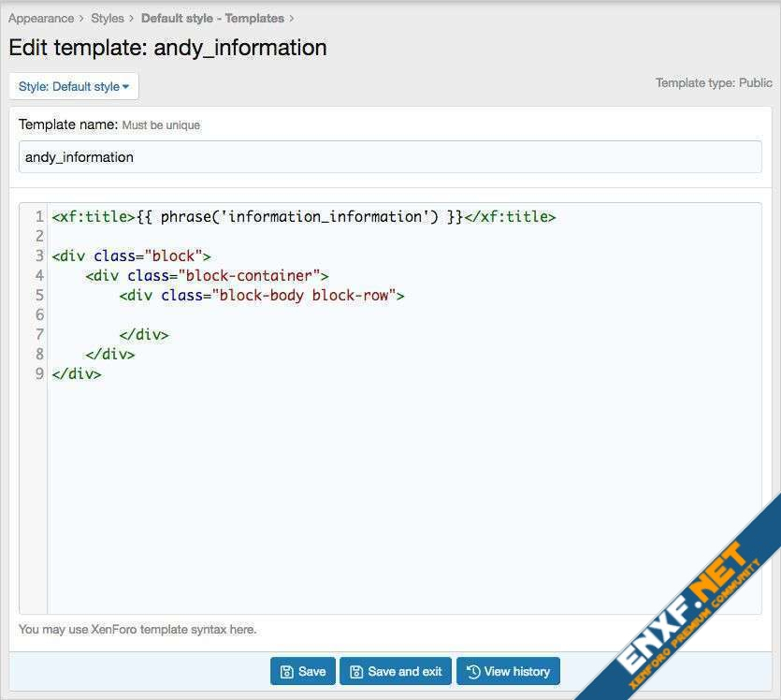This screenshot has width=781, height=700.
Task: Click the Save and exit button text
Action: (x=405, y=672)
